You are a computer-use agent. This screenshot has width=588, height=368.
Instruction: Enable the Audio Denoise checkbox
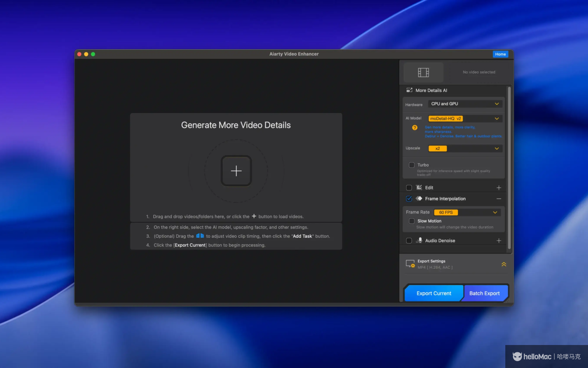coord(409,241)
